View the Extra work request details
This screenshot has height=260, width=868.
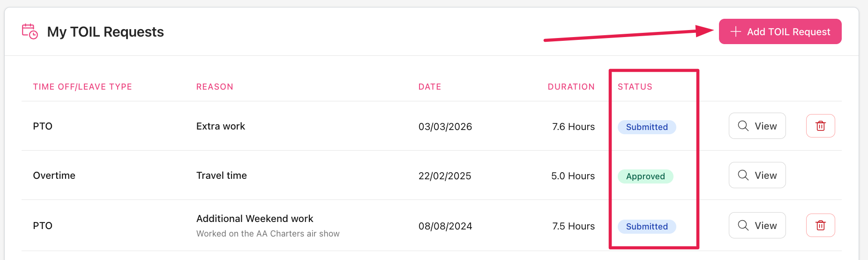[x=757, y=126]
